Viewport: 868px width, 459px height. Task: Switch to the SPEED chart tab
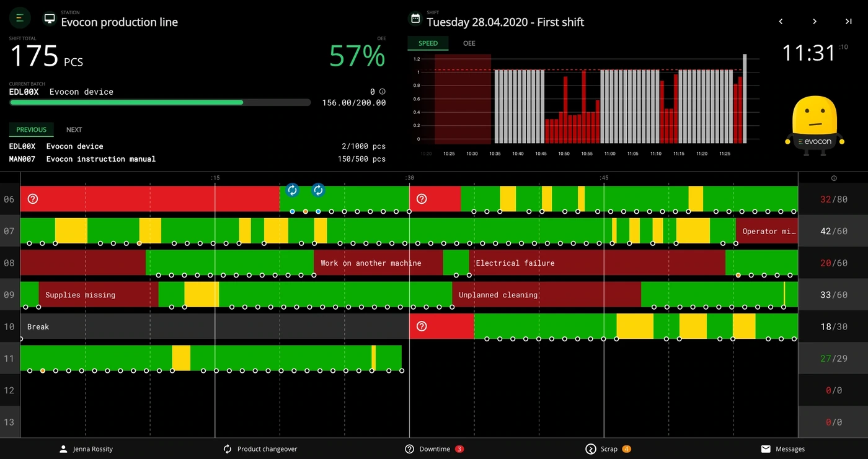(428, 43)
